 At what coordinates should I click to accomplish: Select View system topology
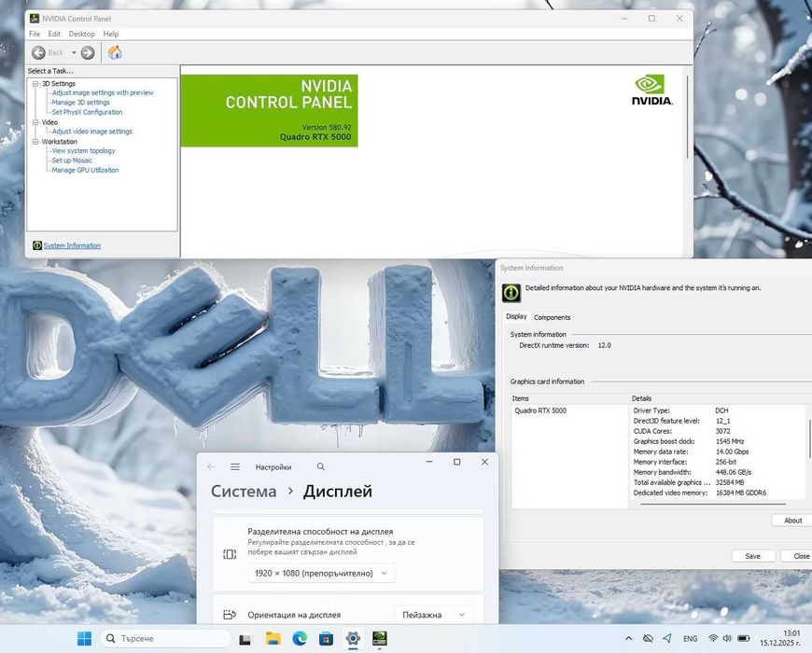(x=83, y=150)
